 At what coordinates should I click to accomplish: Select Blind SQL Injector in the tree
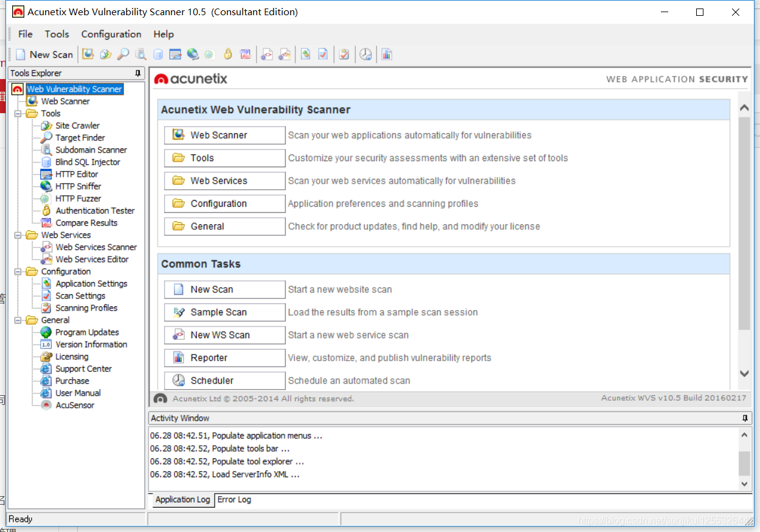point(88,162)
